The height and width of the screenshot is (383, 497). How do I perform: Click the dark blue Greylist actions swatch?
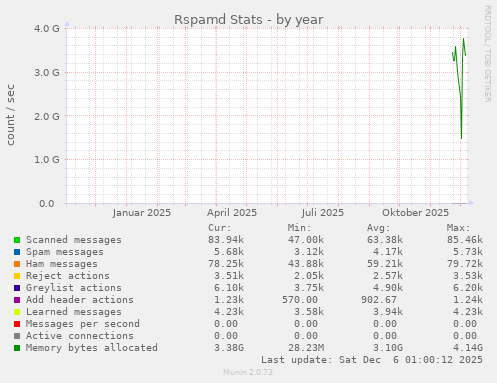[17, 288]
